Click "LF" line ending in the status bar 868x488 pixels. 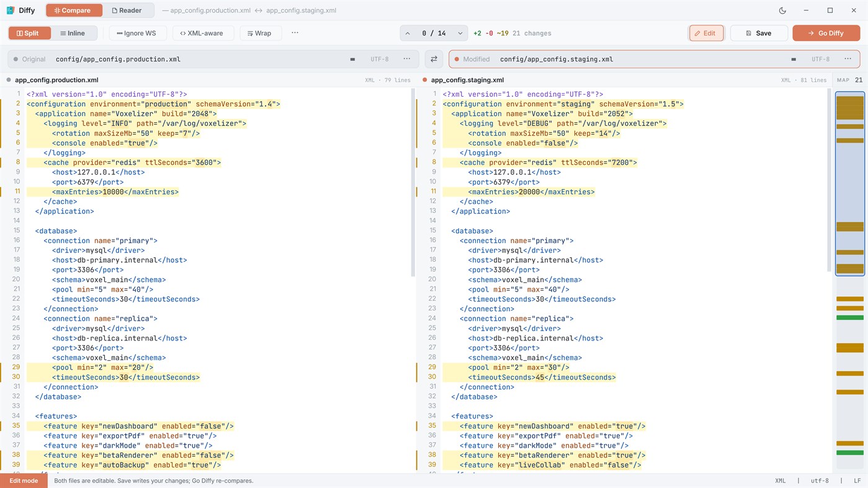tap(857, 481)
